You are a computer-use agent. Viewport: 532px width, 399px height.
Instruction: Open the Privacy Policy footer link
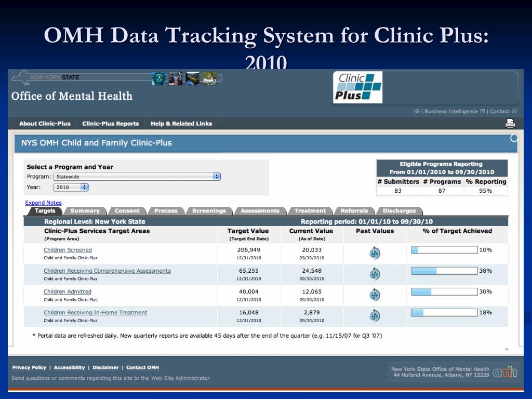click(x=29, y=367)
